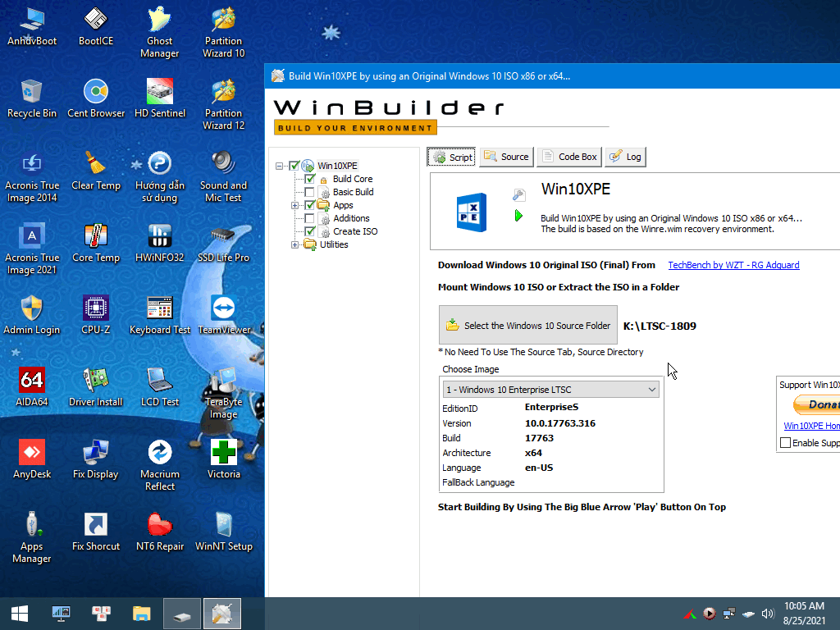This screenshot has height=630, width=840.
Task: Launch TeamViewer icon
Action: point(223,315)
